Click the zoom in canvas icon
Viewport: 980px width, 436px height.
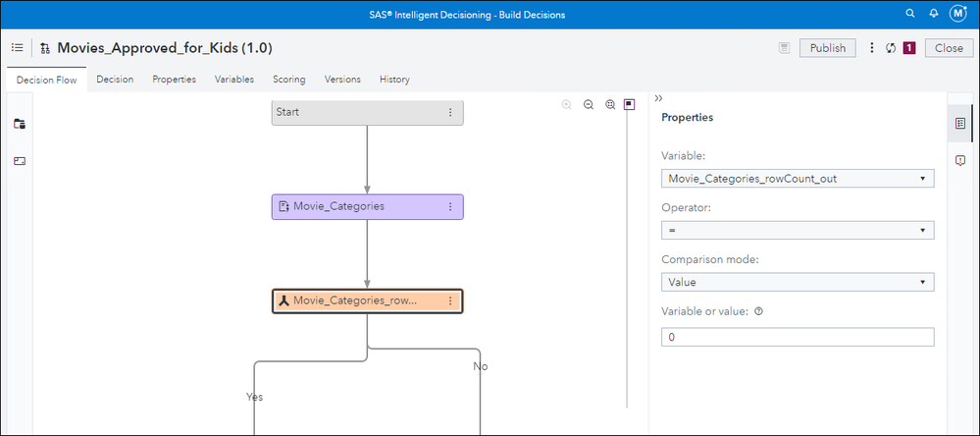[567, 104]
